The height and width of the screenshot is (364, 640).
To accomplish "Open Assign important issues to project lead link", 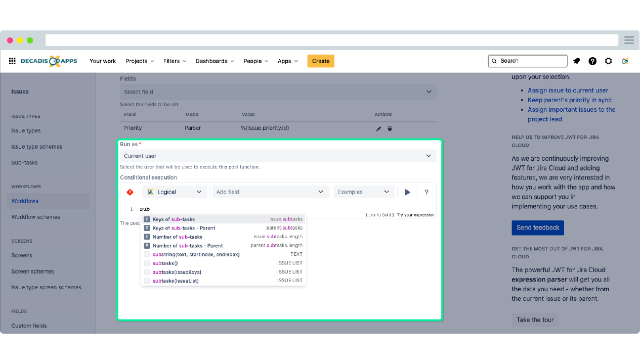I will click(x=571, y=114).
